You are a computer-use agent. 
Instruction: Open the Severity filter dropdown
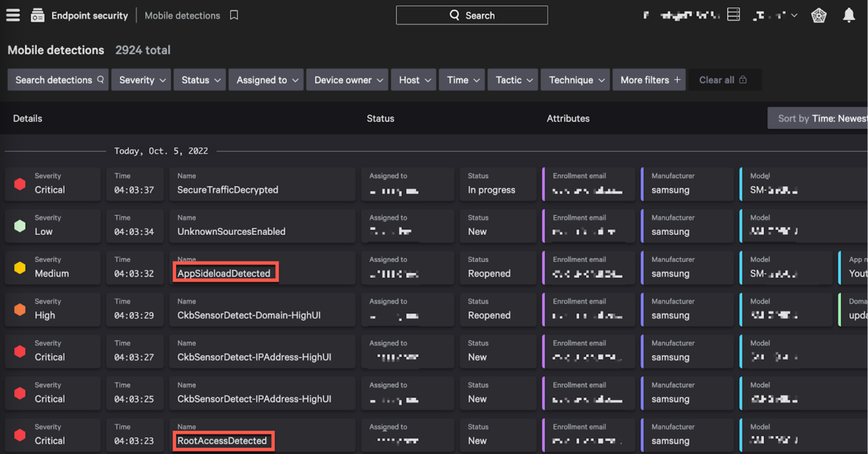[x=141, y=80]
